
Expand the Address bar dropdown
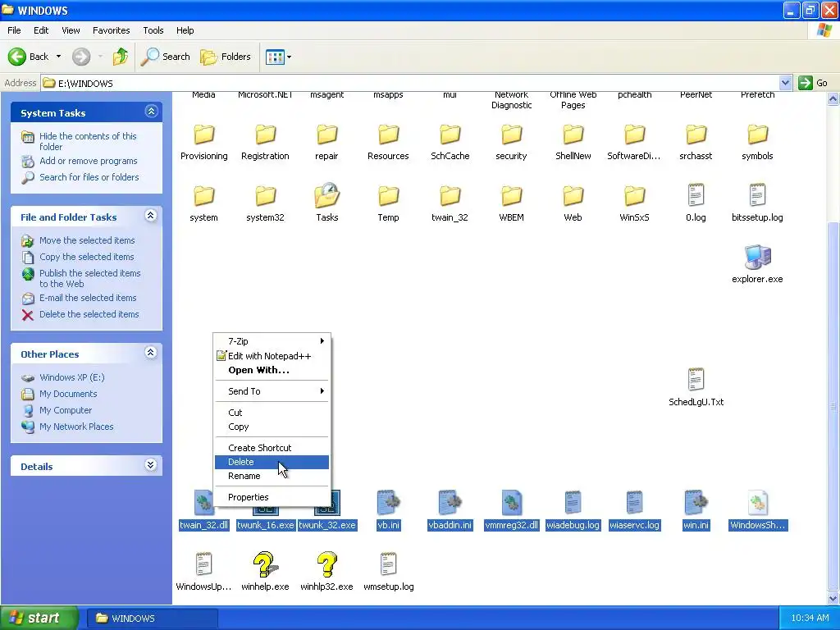pyautogui.click(x=785, y=83)
